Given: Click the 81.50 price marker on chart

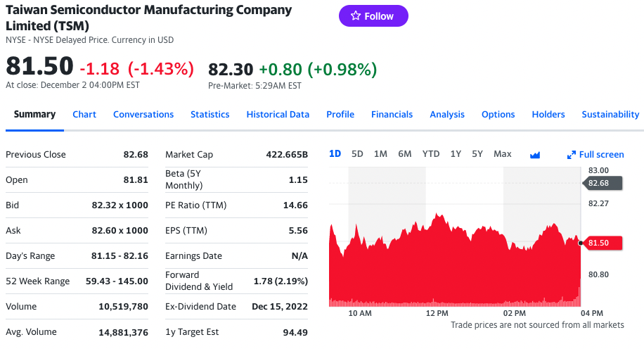Looking at the screenshot, I should (x=599, y=243).
